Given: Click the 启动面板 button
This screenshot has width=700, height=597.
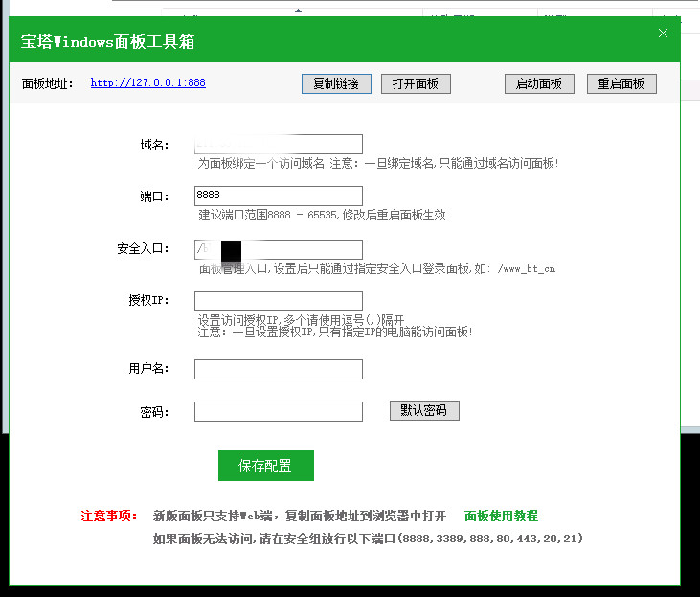Looking at the screenshot, I should coord(539,83).
